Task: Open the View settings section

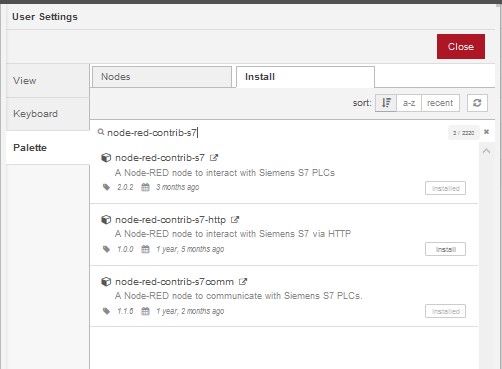Action: pyautogui.click(x=48, y=80)
